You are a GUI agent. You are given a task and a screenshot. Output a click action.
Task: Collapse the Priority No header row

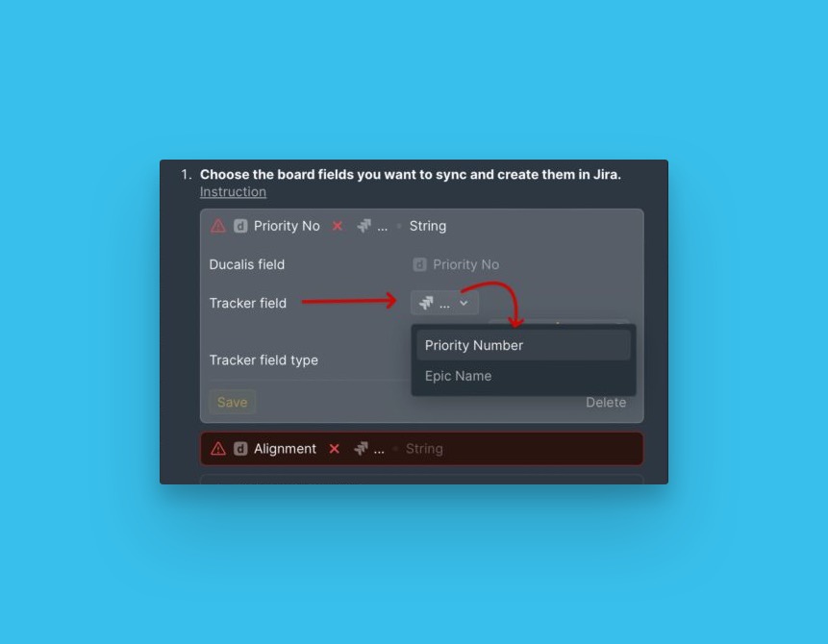tap(421, 226)
